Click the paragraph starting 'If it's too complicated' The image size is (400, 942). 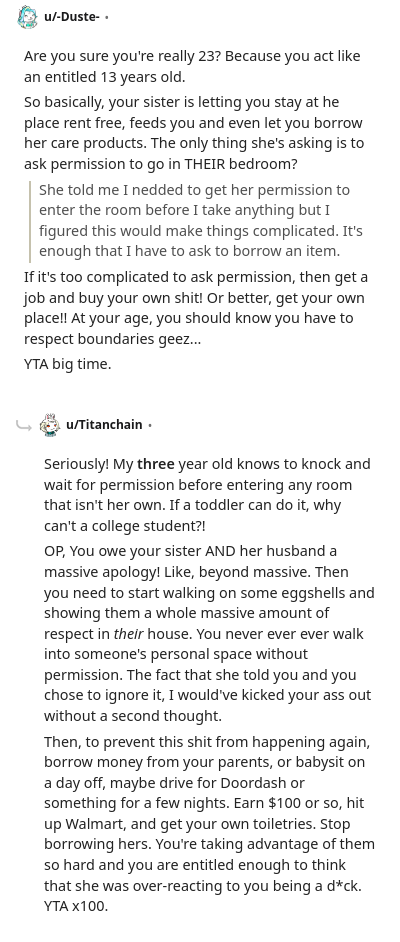coord(196,308)
